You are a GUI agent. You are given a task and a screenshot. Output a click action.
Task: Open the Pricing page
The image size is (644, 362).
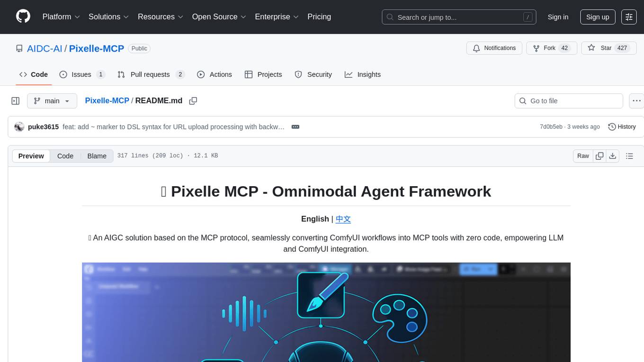[319, 17]
